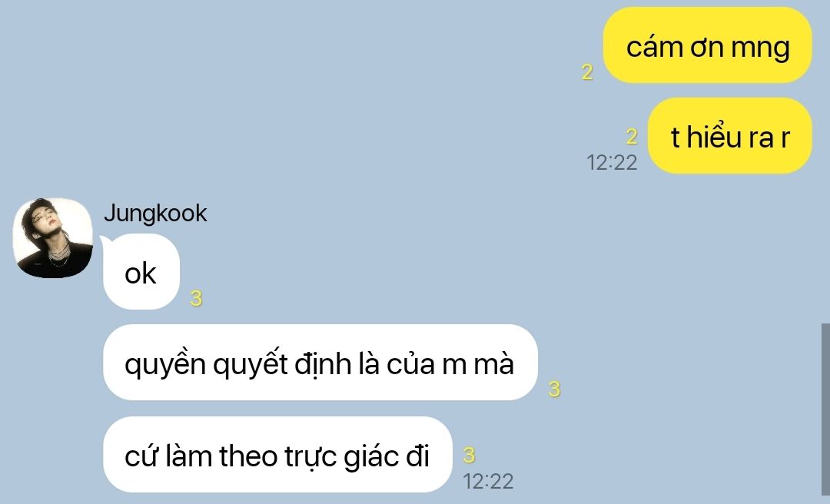Click unread count 3 beside 'quyền quyết định' message
This screenshot has height=504, width=830.
tap(554, 389)
